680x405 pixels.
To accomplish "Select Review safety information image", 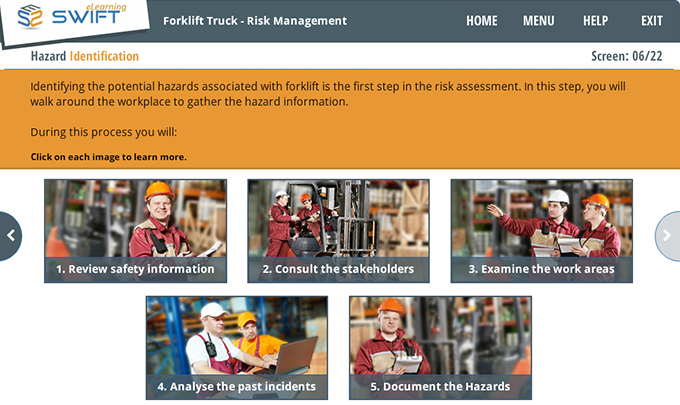I will coord(135,231).
